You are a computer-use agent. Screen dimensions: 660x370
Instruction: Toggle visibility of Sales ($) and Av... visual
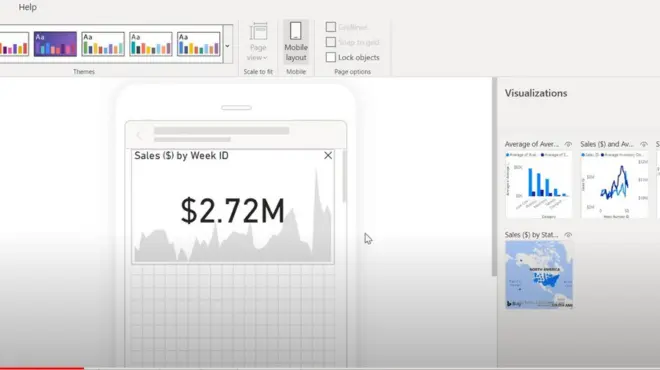644,144
